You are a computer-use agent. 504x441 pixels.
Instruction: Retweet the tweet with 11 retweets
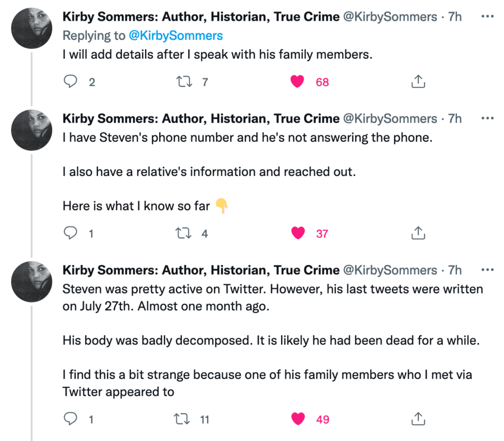(x=182, y=418)
